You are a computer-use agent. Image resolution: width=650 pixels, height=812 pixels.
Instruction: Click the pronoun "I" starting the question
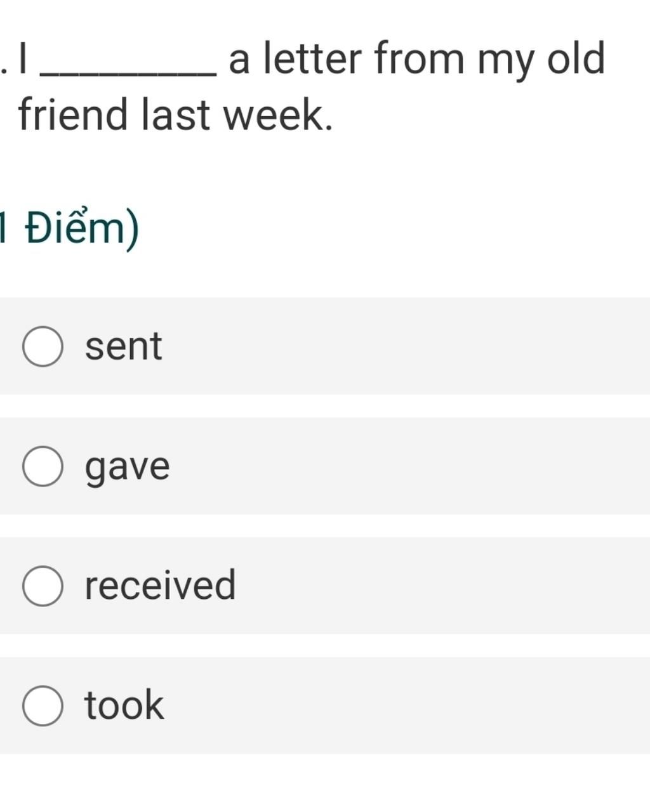point(23,58)
